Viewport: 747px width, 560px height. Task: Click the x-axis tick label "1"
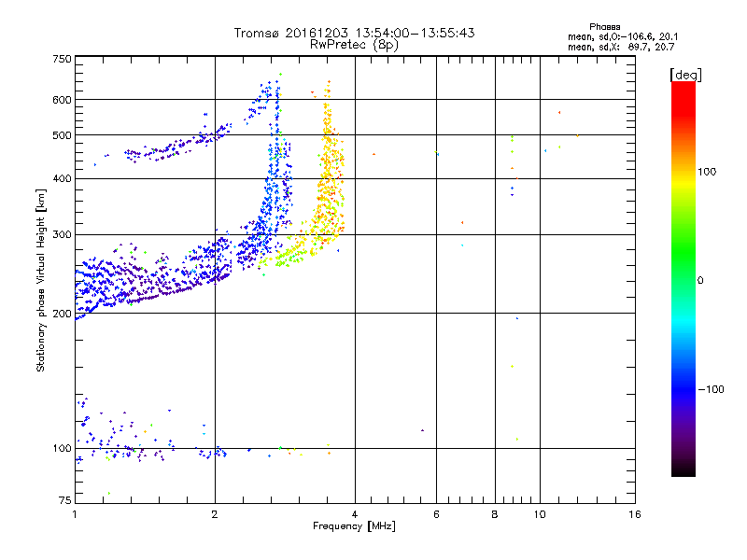coord(75,514)
